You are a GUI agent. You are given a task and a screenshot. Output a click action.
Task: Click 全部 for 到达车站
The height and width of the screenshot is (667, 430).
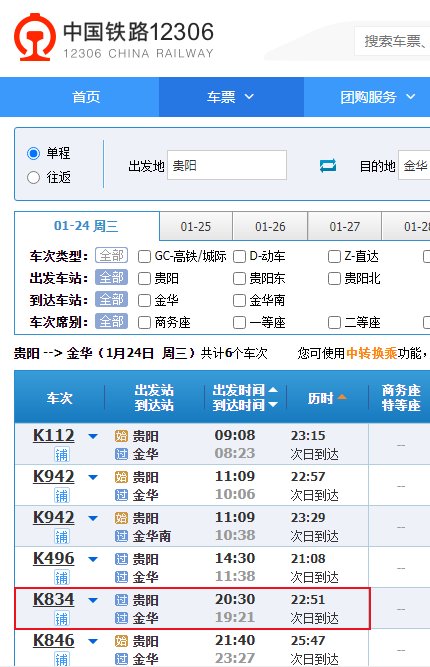111,300
